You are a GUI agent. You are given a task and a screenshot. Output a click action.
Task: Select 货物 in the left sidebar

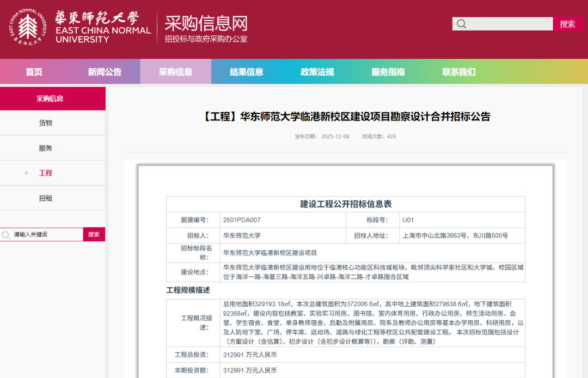tap(46, 123)
